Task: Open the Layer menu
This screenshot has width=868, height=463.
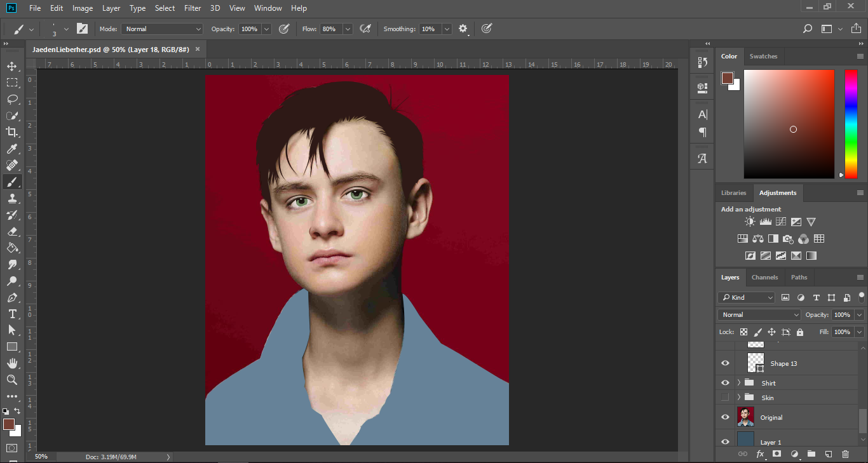Action: point(111,8)
